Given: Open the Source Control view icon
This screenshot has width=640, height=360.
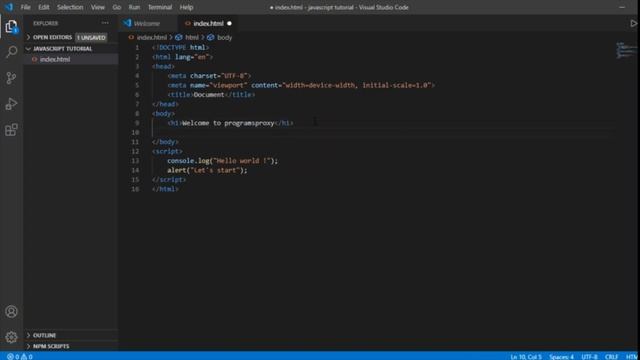Looking at the screenshot, I should 11,78.
